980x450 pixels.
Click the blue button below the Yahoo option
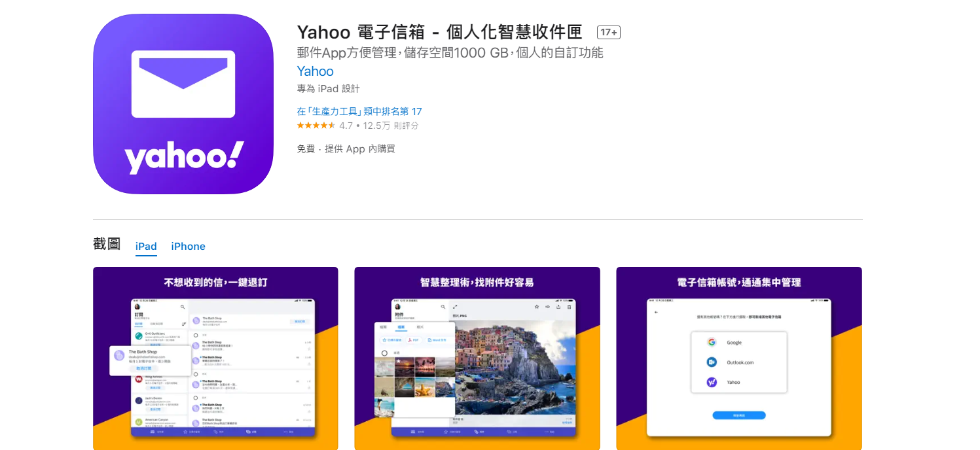739,415
